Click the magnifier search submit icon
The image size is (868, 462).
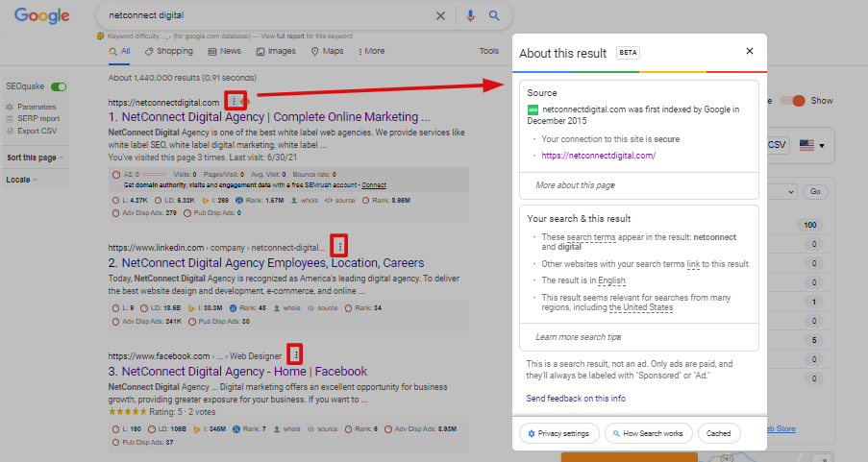(x=494, y=15)
